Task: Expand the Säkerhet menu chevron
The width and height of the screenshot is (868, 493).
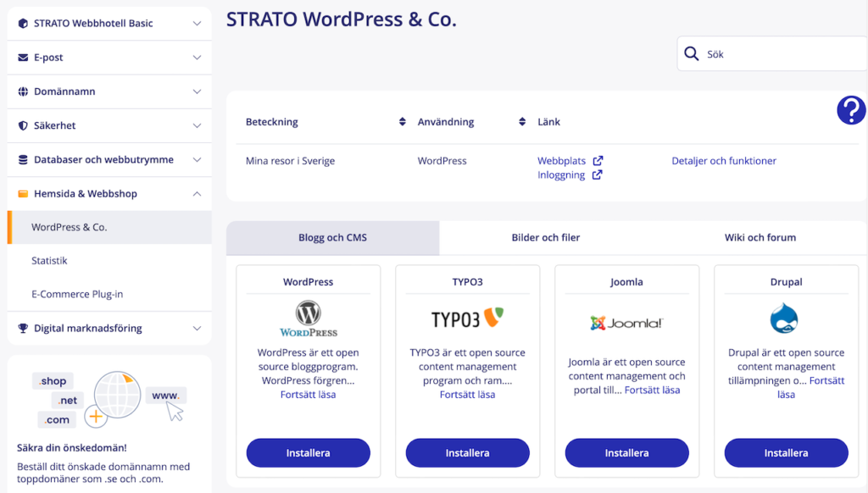Action: 197,125
